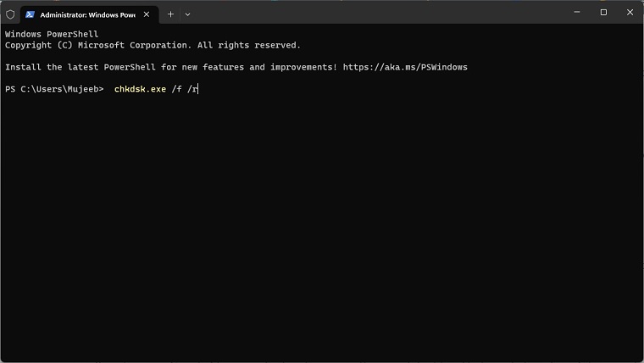Click the PS C:\Users\Mujeeb> prompt
Viewport: 644px width, 363px height.
coord(54,89)
